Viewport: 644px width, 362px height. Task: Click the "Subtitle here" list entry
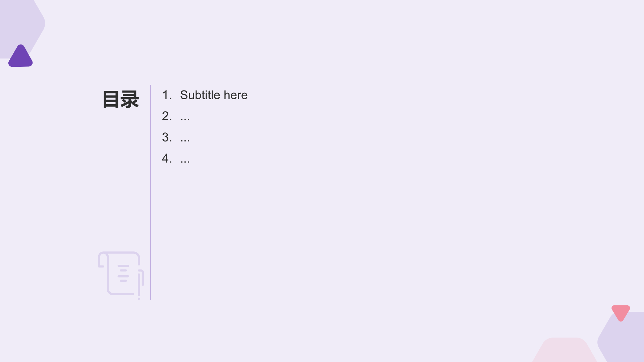(x=214, y=95)
